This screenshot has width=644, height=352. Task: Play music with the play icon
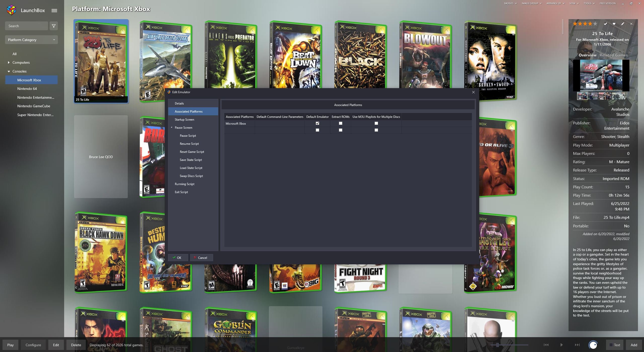(561, 345)
